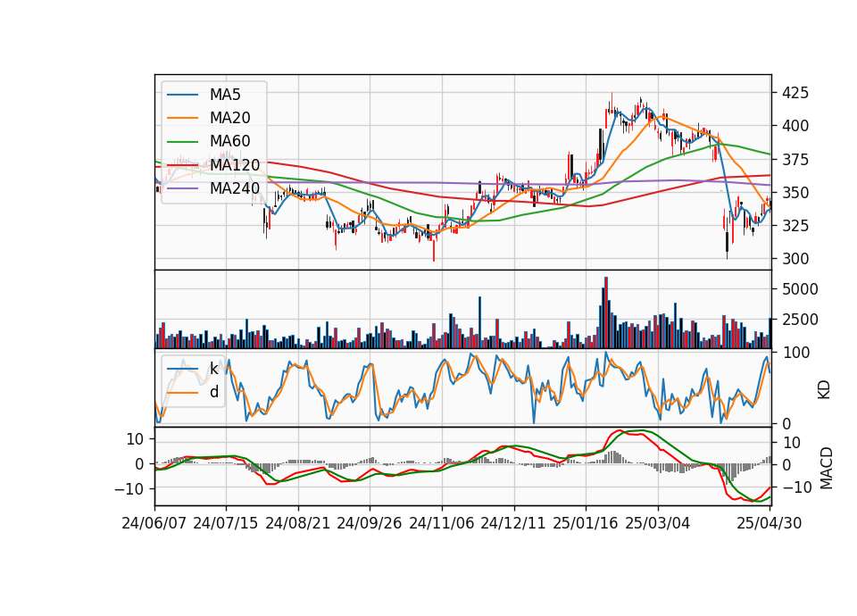
Task: Click the KD axis 100 label
Action: coord(795,353)
